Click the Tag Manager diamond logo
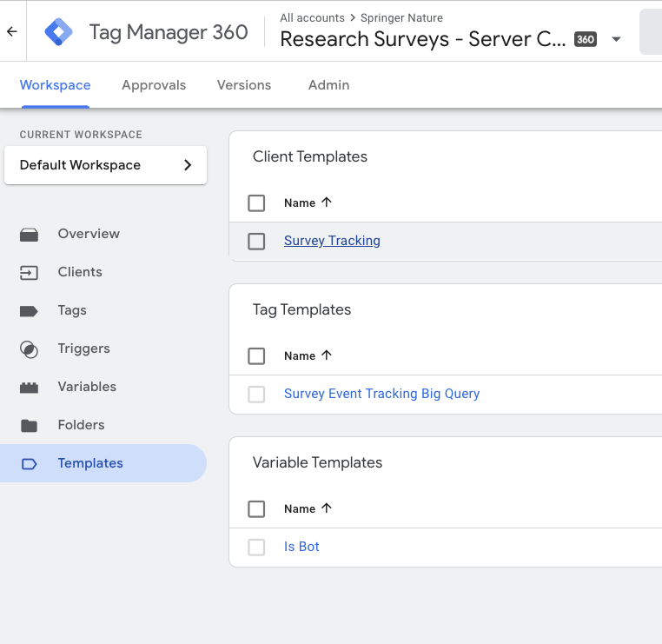This screenshot has width=662, height=644. (x=59, y=31)
